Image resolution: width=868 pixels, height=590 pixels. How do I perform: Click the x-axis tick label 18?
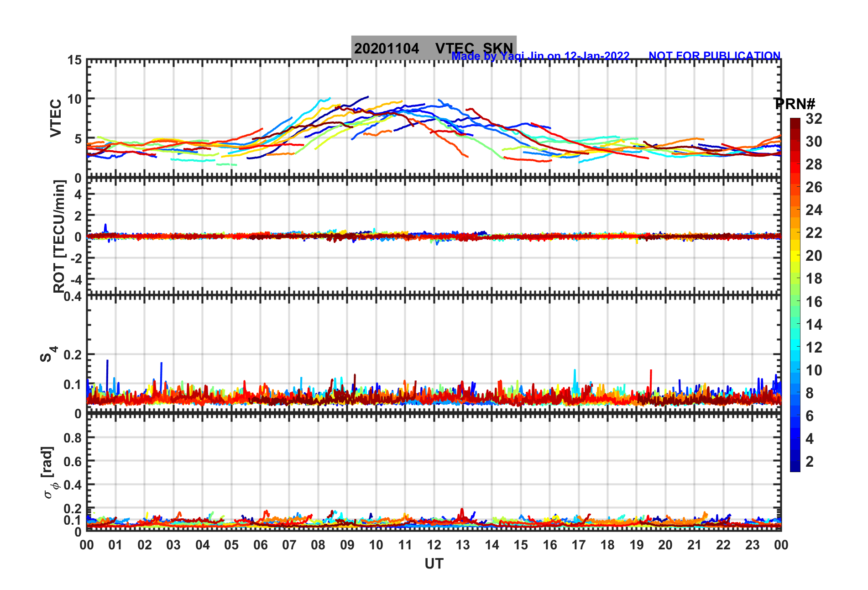click(607, 545)
